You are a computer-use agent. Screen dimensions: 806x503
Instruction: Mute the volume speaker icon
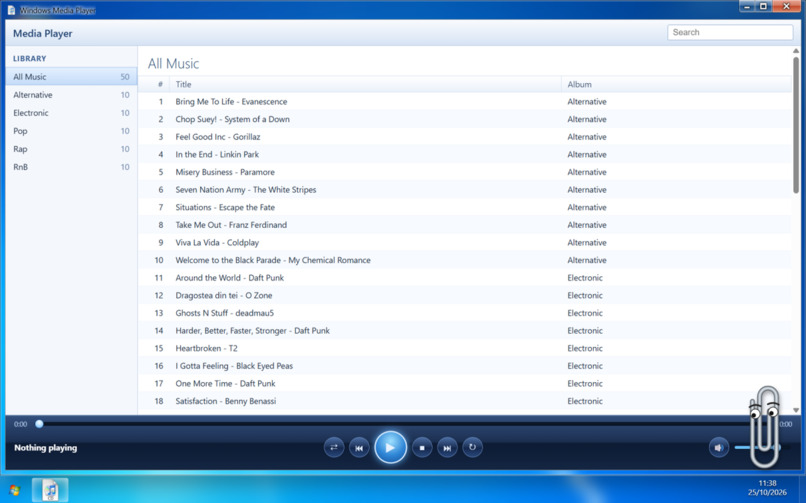pyautogui.click(x=719, y=448)
